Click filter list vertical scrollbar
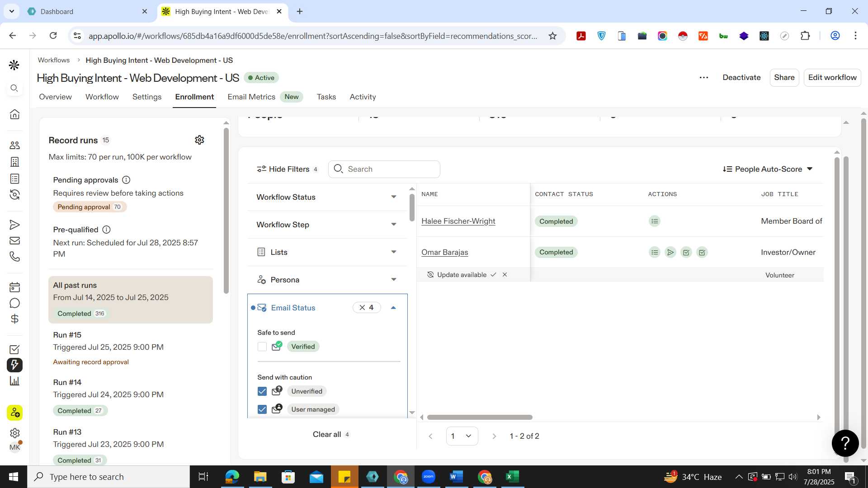 [412, 207]
